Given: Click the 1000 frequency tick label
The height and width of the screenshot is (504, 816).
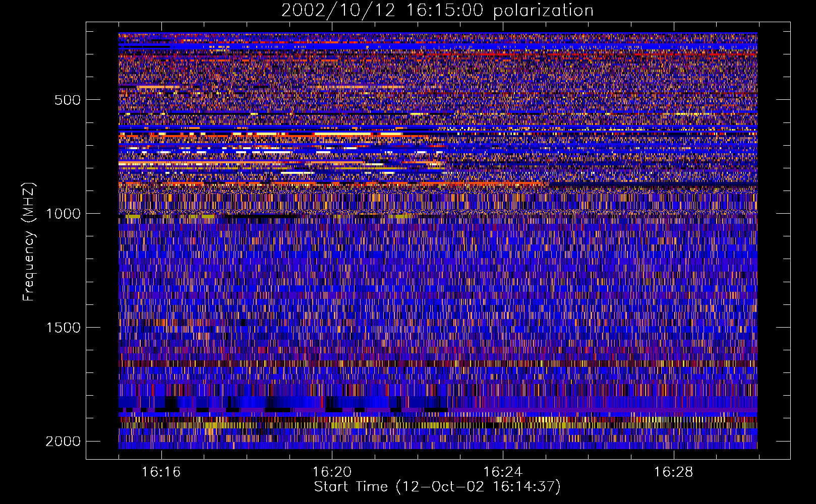Looking at the screenshot, I should tap(63, 214).
